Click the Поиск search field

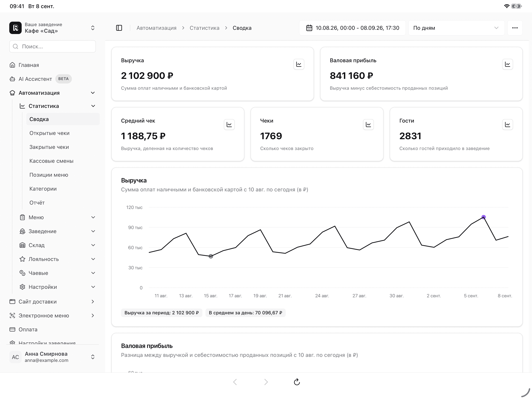pyautogui.click(x=53, y=46)
